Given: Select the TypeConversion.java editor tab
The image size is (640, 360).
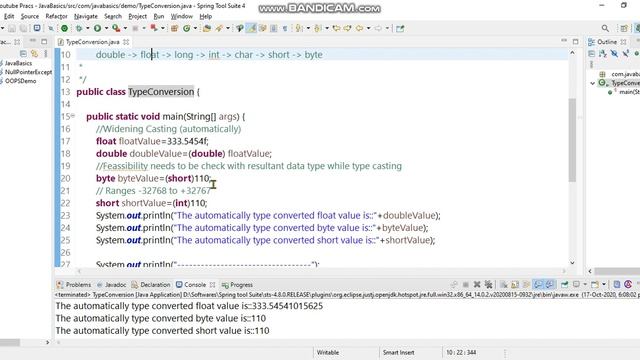Looking at the screenshot, I should click(x=92, y=42).
